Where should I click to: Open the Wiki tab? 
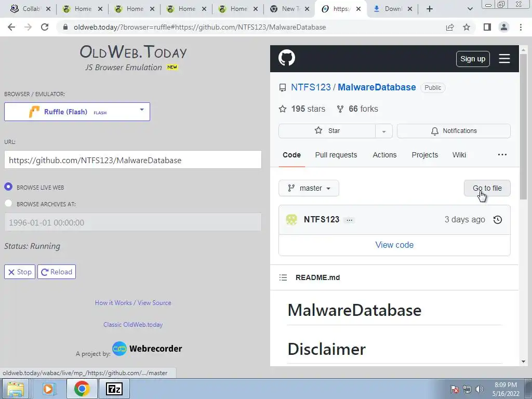click(459, 155)
